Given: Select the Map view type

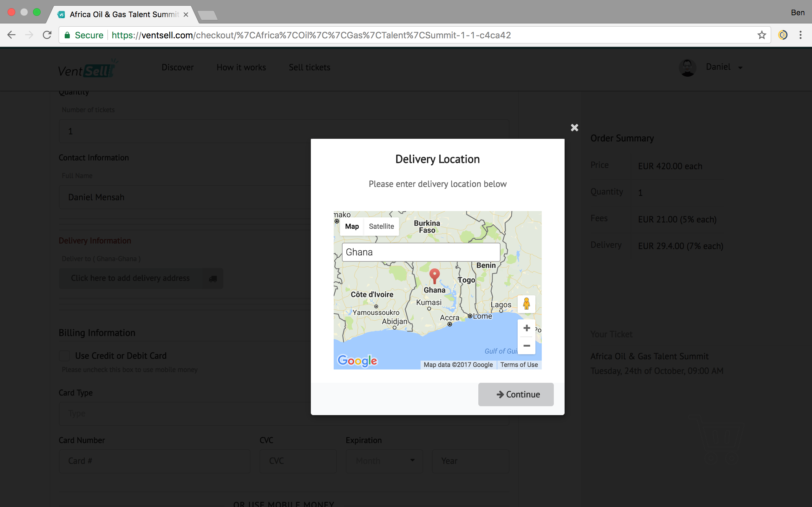Looking at the screenshot, I should click(352, 226).
